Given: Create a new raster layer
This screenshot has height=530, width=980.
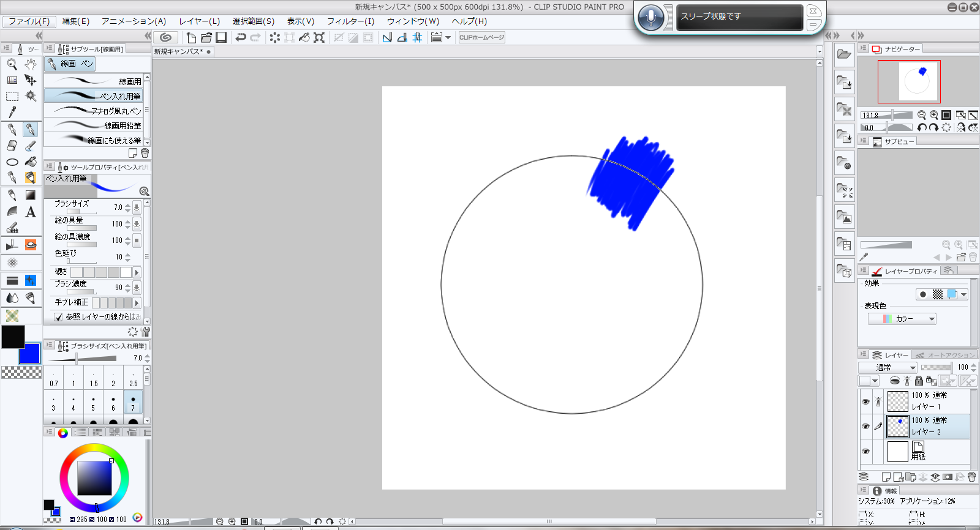Looking at the screenshot, I should 886,477.
